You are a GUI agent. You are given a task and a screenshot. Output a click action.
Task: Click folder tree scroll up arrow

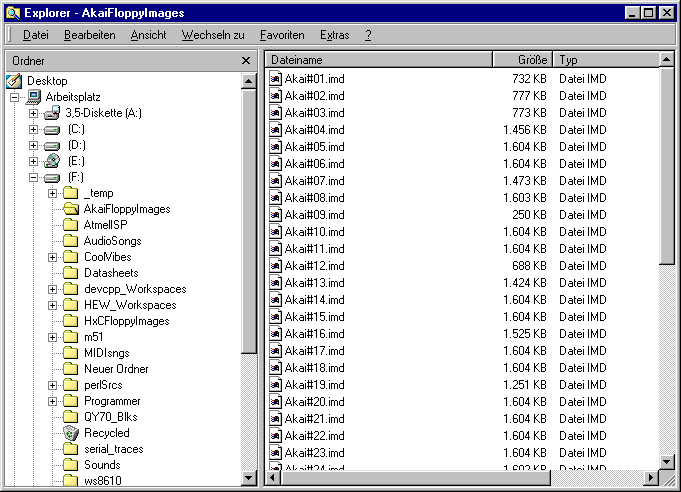click(x=249, y=81)
